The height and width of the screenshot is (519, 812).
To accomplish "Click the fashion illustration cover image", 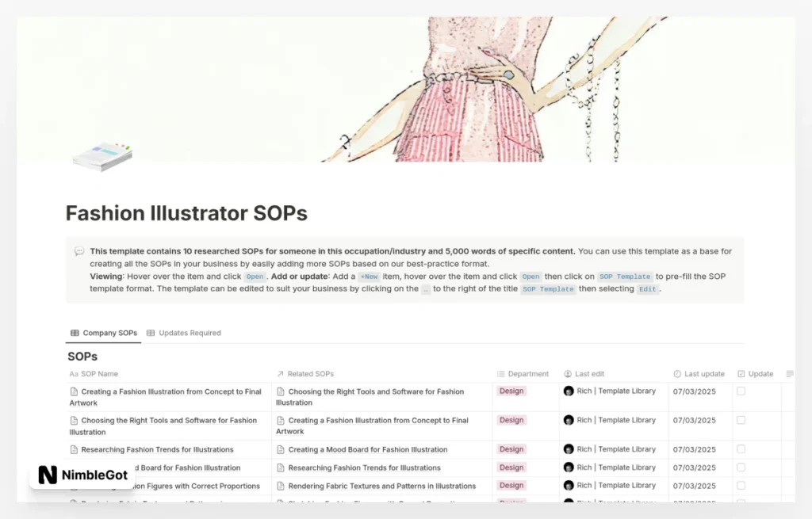I will [x=406, y=89].
